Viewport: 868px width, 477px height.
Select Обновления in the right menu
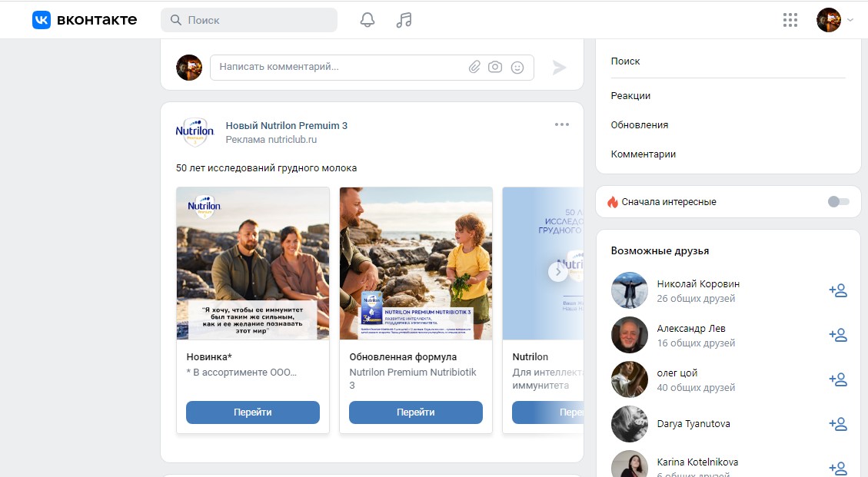pos(639,125)
